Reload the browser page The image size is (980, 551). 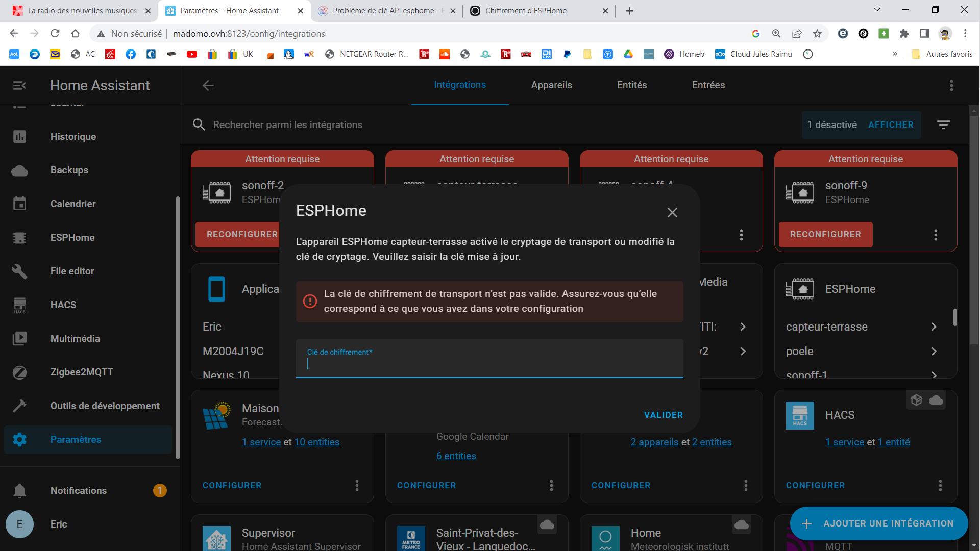coord(55,34)
